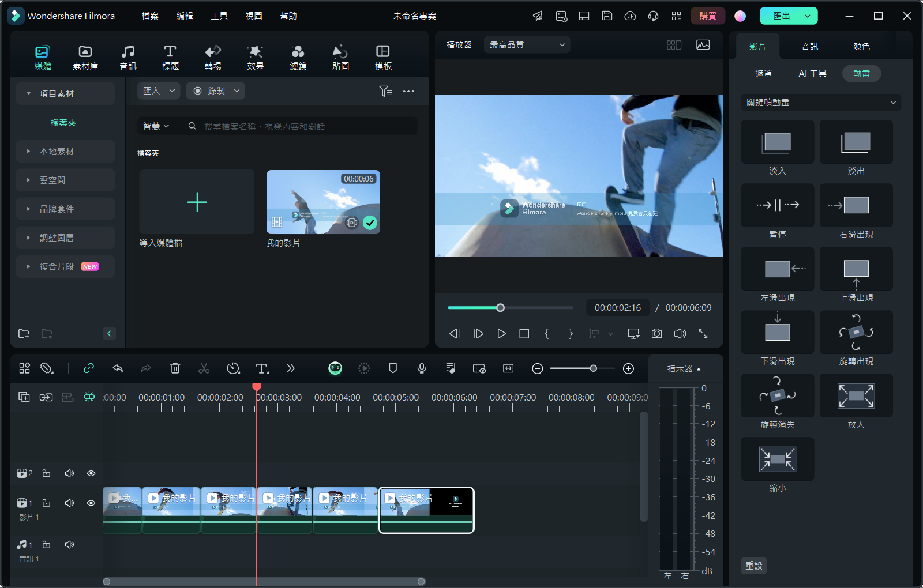This screenshot has width=923, height=588.
Task: Click the 匯出 export button
Action: click(781, 16)
